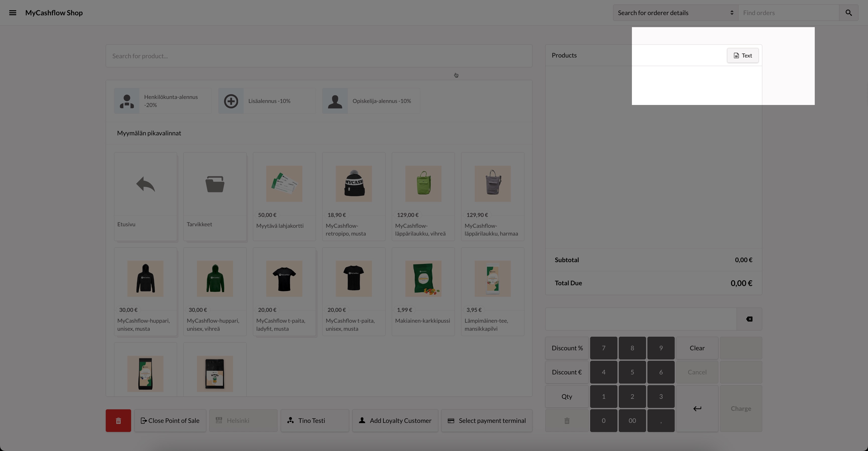Screen dimensions: 868x451
Task: Focus the Search for product field
Action: [x=319, y=56]
